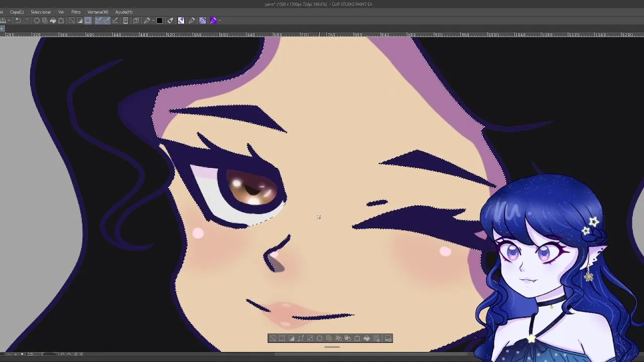Image resolution: width=644 pixels, height=362 pixels.
Task: Click the rotation angle 0.0 field
Action: [30, 354]
